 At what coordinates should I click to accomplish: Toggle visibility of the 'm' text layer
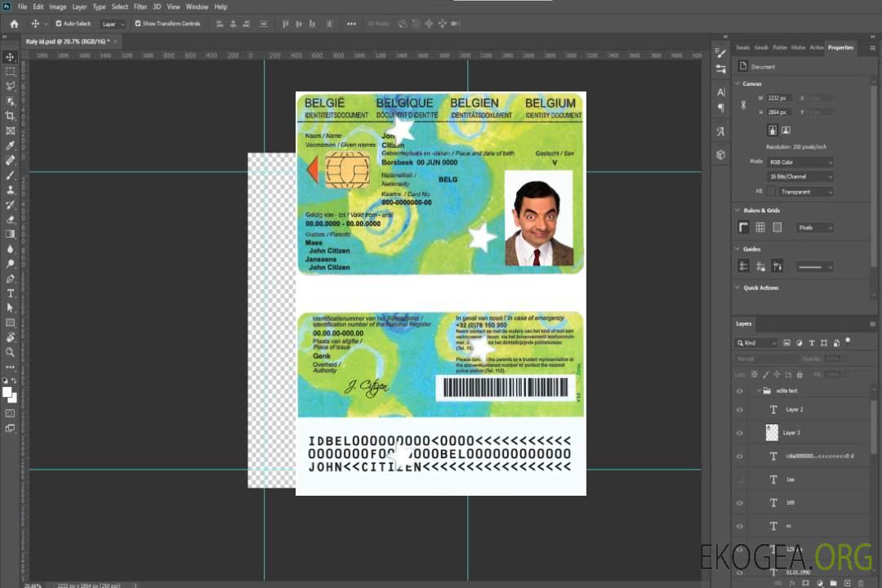tap(740, 526)
